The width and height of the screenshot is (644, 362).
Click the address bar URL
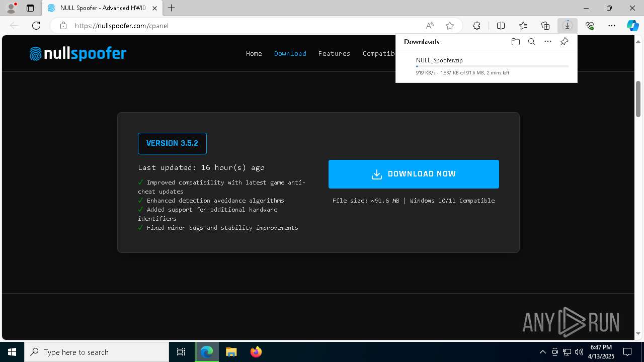tap(121, 26)
